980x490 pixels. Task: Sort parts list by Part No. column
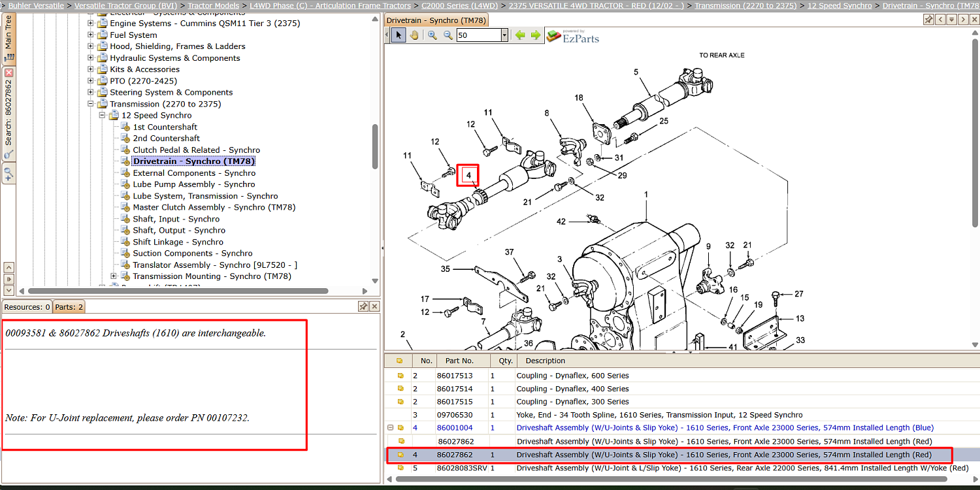click(463, 361)
